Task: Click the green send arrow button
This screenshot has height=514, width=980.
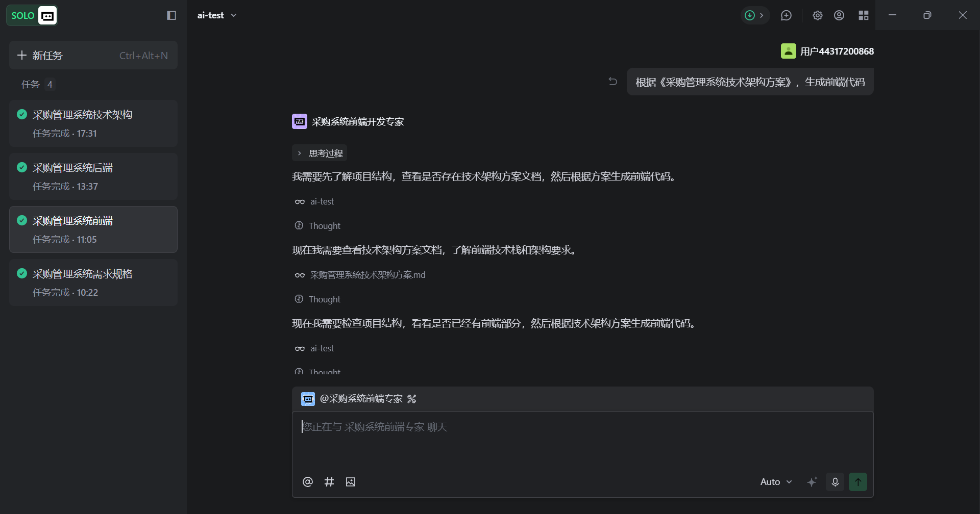Action: point(858,482)
